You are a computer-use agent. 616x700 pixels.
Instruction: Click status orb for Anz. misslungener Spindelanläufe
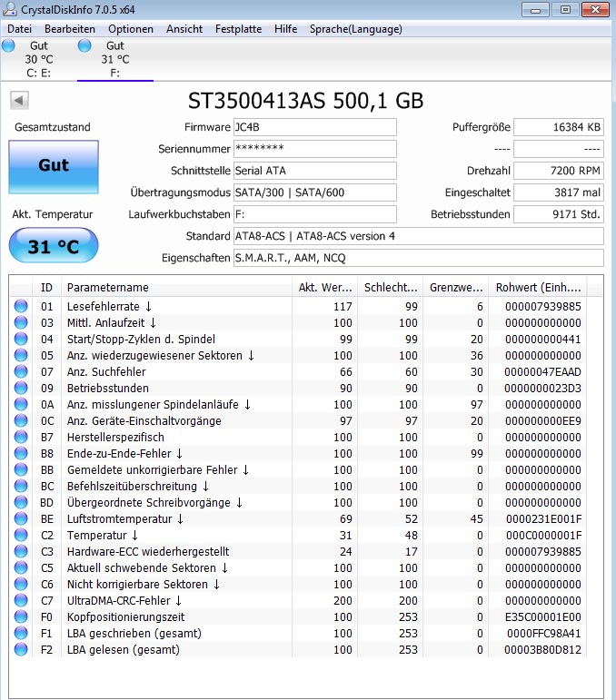21,404
